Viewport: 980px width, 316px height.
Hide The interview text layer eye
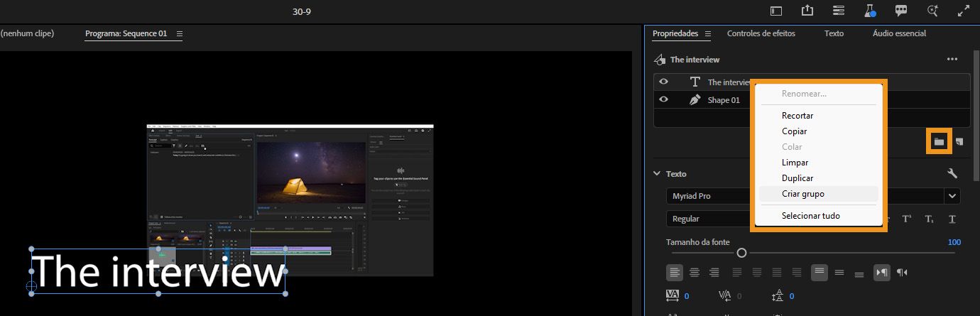pos(663,82)
